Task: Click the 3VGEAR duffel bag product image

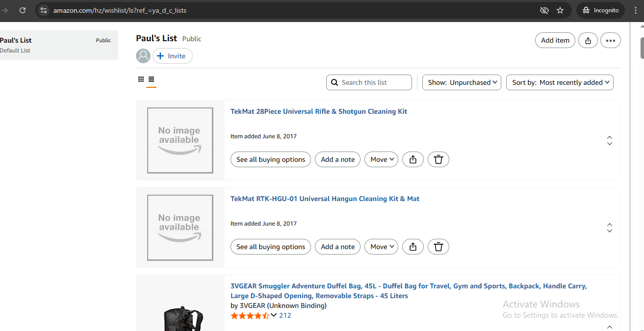Action: coord(183,319)
